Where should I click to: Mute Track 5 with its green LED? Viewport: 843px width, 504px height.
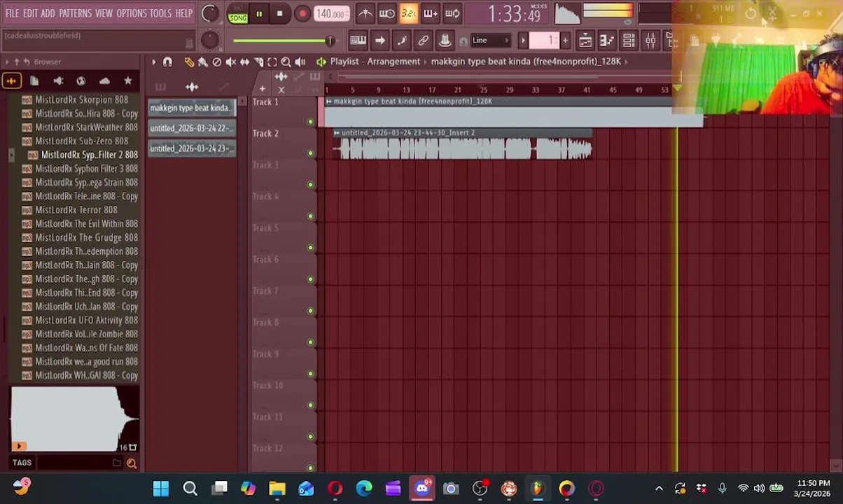310,248
